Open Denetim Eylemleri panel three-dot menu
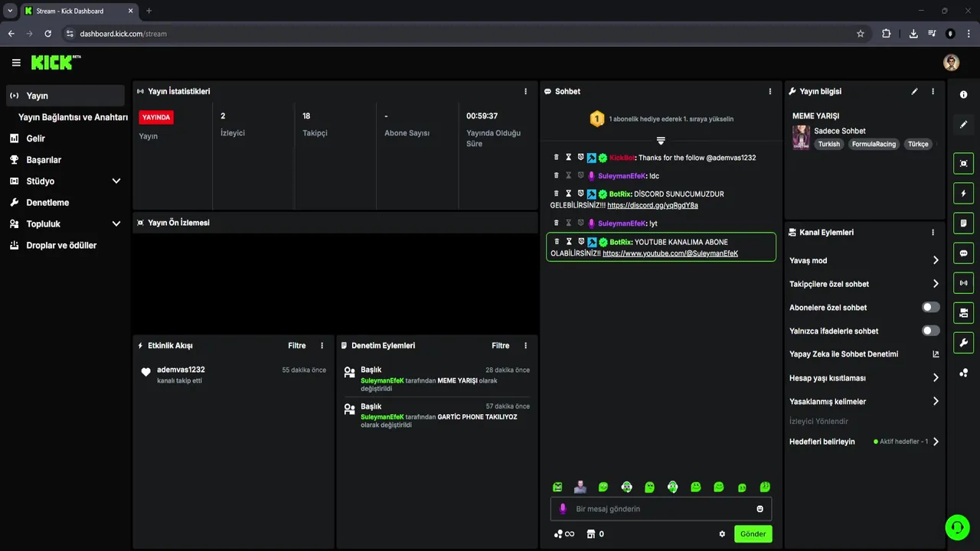980x551 pixels. tap(525, 346)
